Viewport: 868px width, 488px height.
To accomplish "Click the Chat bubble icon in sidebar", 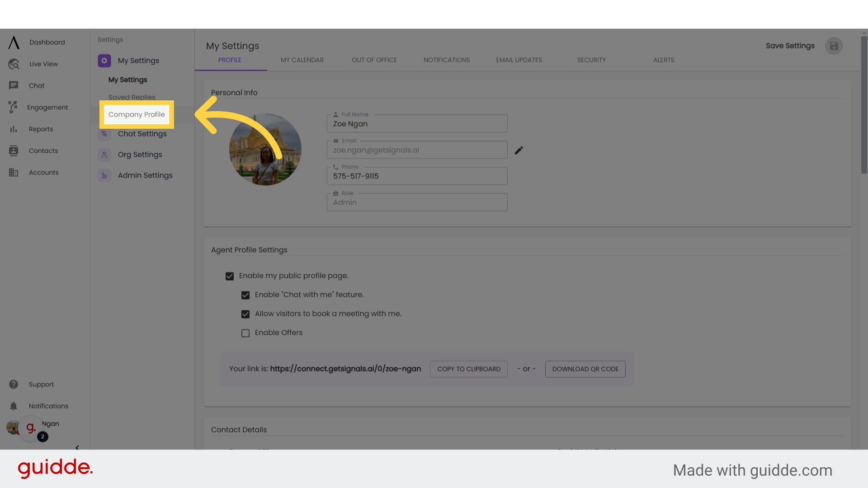I will click(14, 85).
